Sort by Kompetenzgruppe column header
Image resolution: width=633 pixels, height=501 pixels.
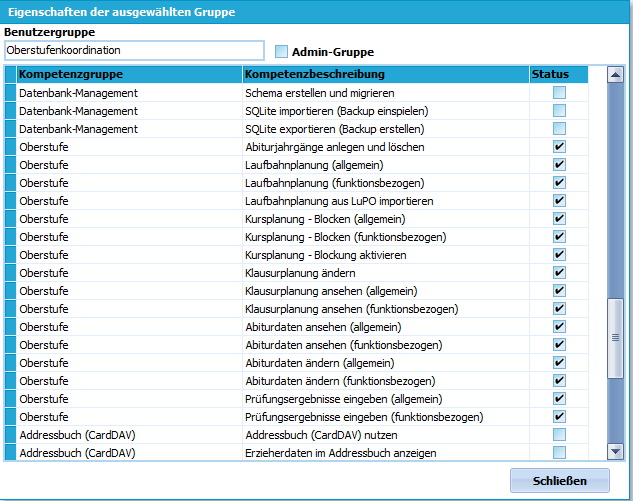pos(130,74)
